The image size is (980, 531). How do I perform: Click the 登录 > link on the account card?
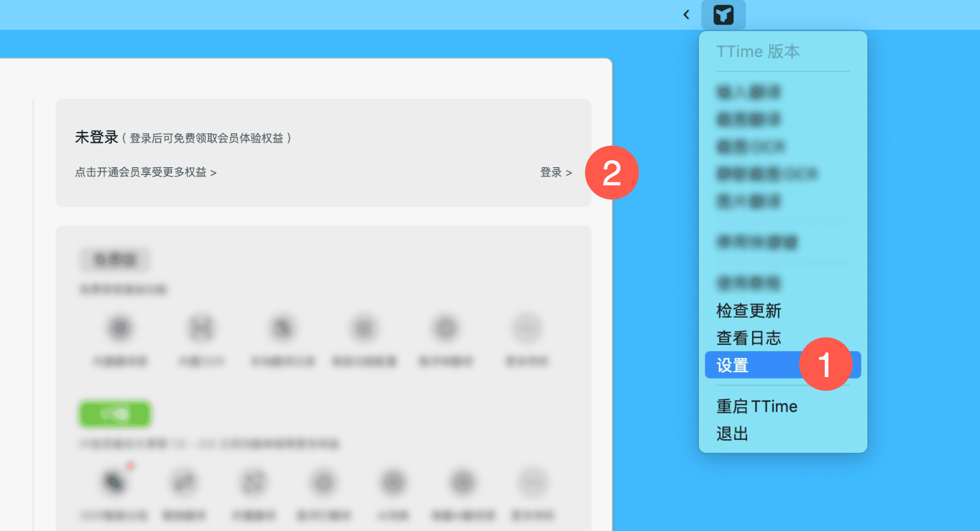pyautogui.click(x=556, y=173)
